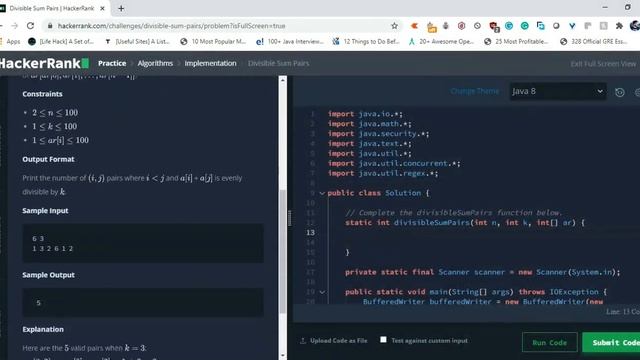
Task: Collapse the main method fold arrow
Action: coord(322,292)
